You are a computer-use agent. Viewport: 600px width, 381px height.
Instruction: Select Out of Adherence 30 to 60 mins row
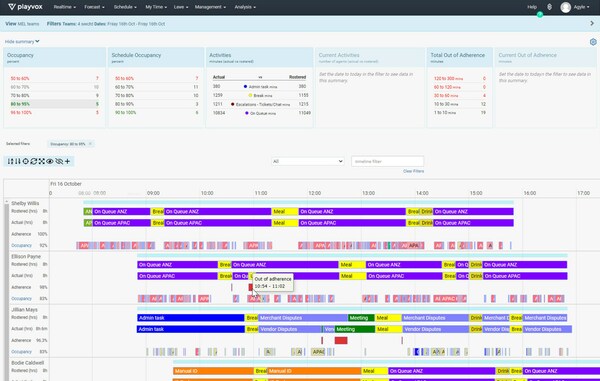(x=459, y=96)
